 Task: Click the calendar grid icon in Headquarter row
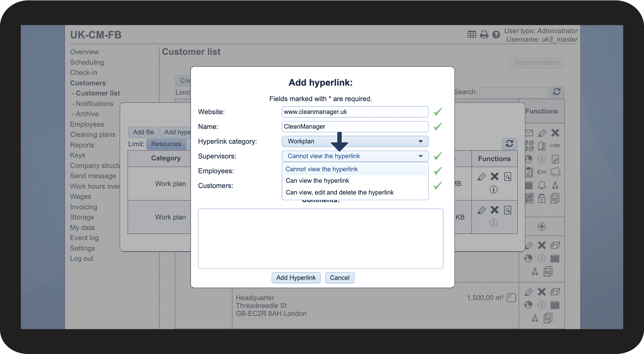click(x=555, y=305)
